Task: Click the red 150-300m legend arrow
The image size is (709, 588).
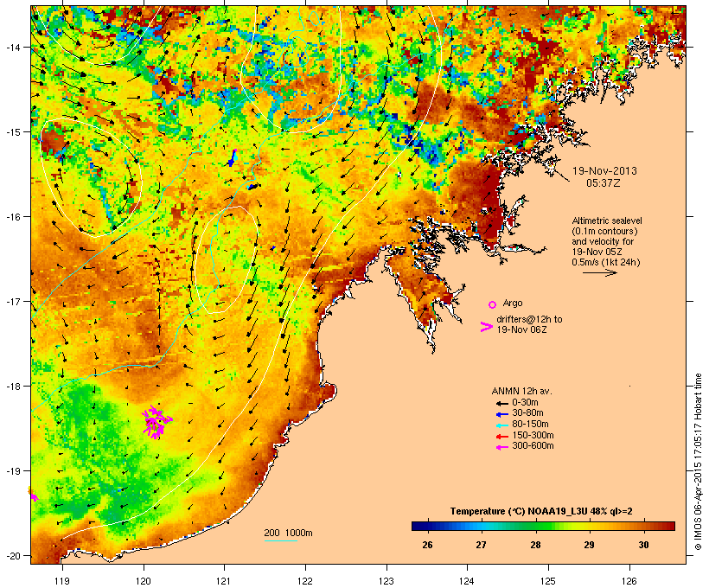Action: click(501, 436)
